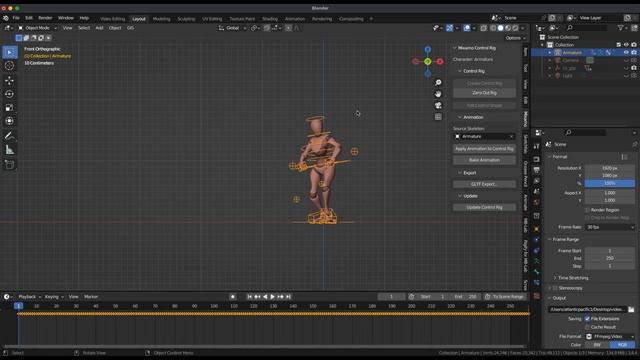
Task: Click the GLTF Export button
Action: pos(484,184)
